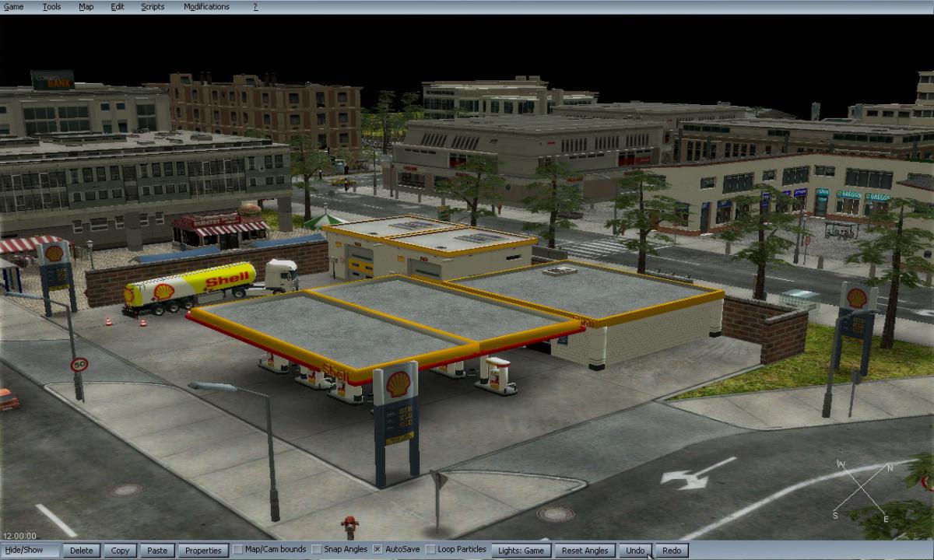Click the 12:00:00 time display
Screen dimensions: 934x560
[19, 536]
